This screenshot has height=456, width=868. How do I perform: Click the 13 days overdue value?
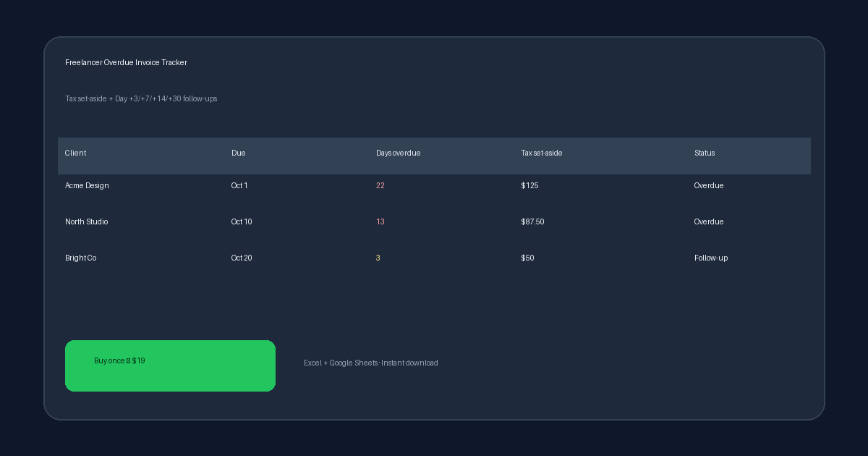pyautogui.click(x=380, y=222)
